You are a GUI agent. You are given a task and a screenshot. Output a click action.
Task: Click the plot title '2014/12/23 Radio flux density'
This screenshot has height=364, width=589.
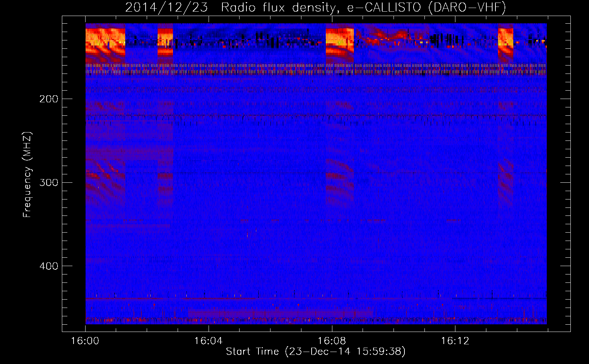coord(230,7)
